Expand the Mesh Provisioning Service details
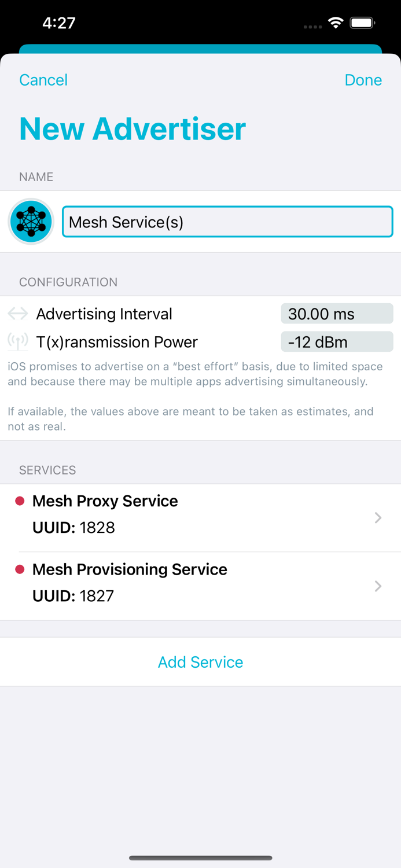 [377, 586]
